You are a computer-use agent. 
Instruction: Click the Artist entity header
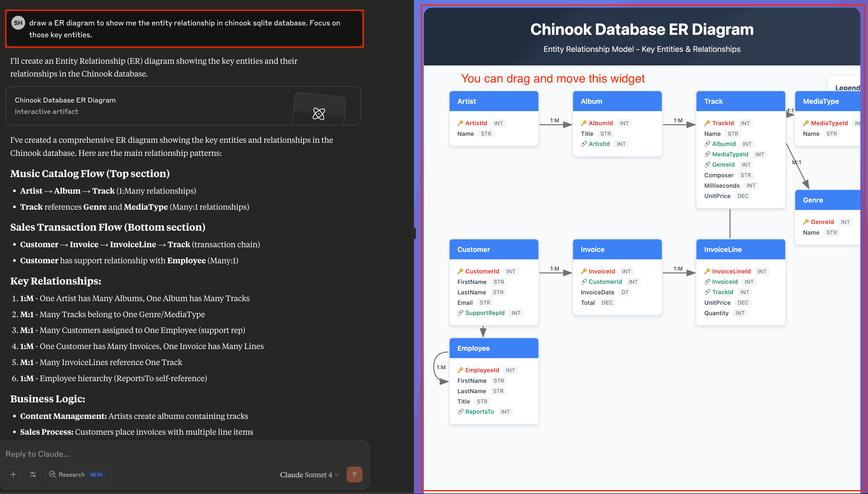494,101
